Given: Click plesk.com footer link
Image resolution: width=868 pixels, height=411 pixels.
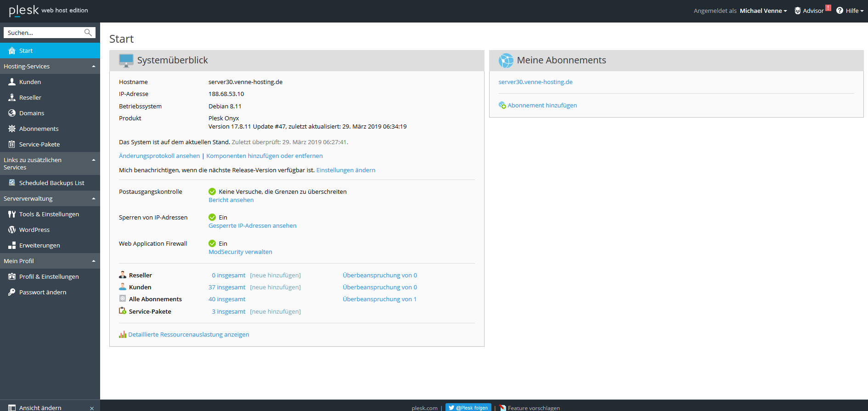Looking at the screenshot, I should (x=425, y=408).
